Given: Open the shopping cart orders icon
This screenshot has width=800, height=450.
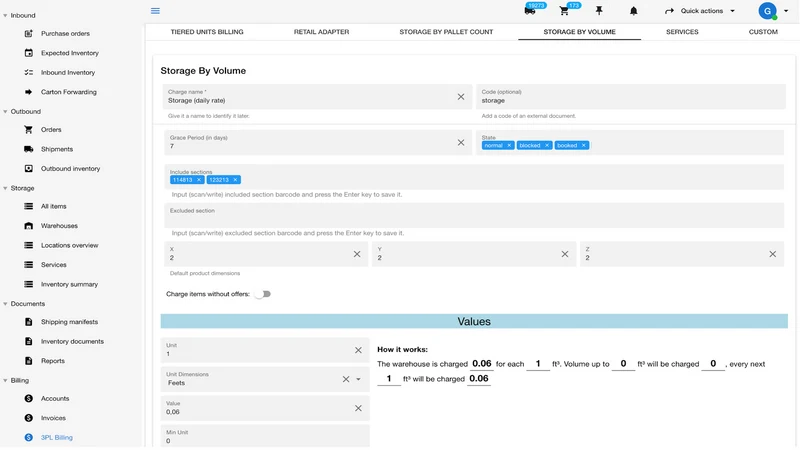Looking at the screenshot, I should pyautogui.click(x=564, y=11).
